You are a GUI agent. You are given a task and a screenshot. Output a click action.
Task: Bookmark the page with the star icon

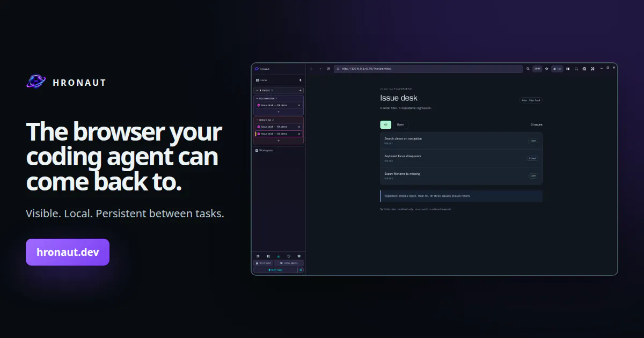click(546, 69)
